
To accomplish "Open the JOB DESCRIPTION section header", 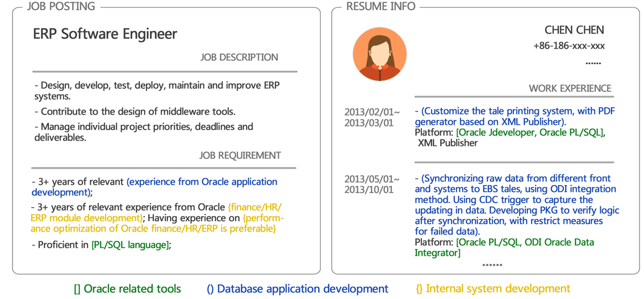I will 239,57.
